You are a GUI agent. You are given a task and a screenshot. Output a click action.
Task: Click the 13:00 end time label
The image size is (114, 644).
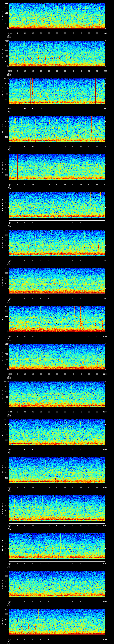pos(105,450)
